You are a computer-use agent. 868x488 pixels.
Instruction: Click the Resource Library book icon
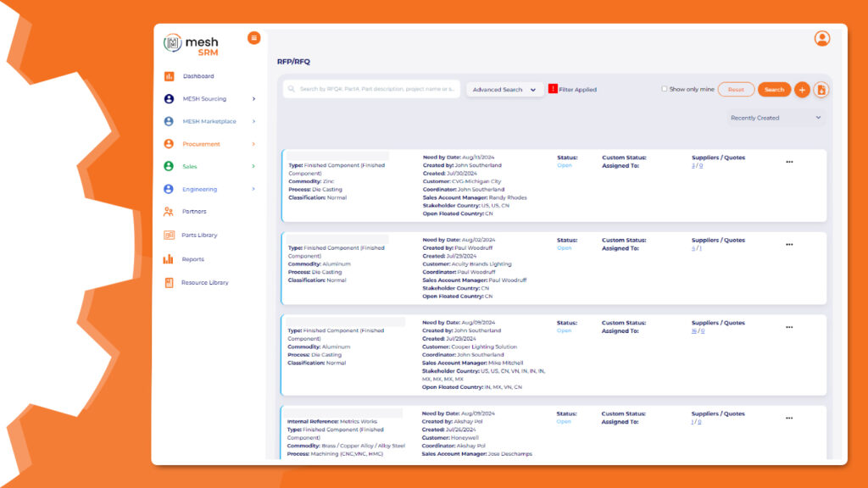coord(169,282)
